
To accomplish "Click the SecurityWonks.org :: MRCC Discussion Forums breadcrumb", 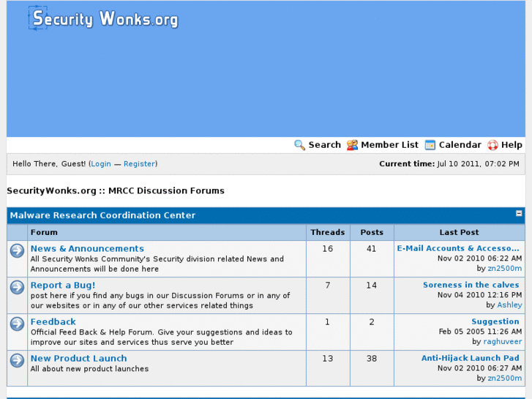I will tap(116, 191).
